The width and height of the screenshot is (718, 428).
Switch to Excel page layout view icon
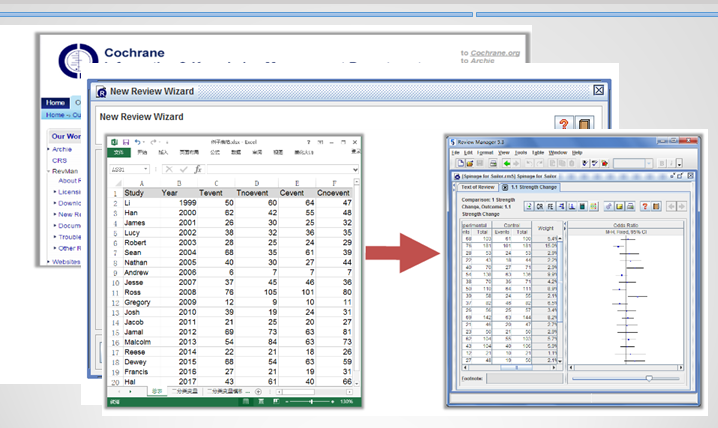point(261,401)
